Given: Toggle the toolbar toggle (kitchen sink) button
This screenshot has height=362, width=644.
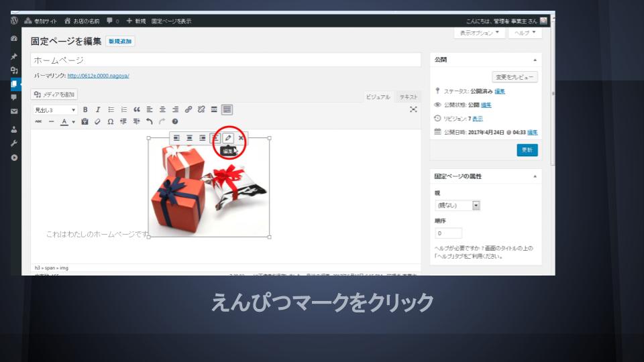Looking at the screenshot, I should click(227, 109).
